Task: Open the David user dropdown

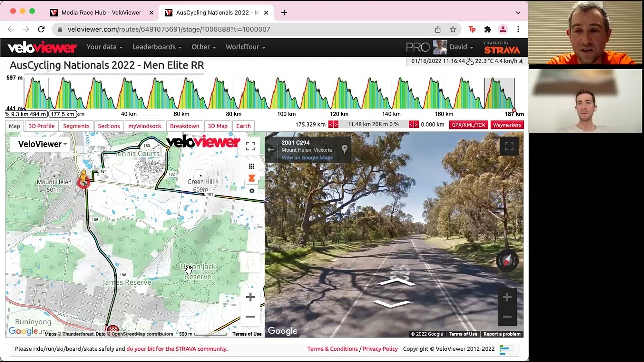Action: coord(461,47)
